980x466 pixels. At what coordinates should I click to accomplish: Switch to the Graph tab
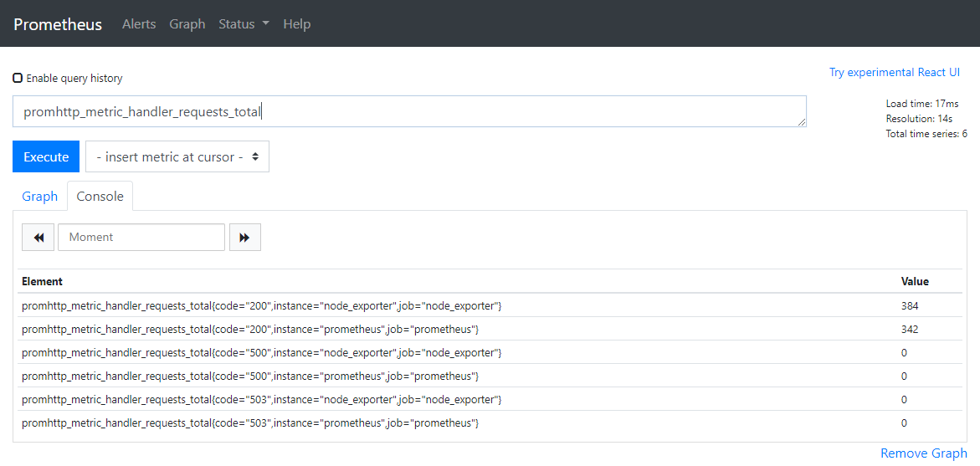(39, 197)
